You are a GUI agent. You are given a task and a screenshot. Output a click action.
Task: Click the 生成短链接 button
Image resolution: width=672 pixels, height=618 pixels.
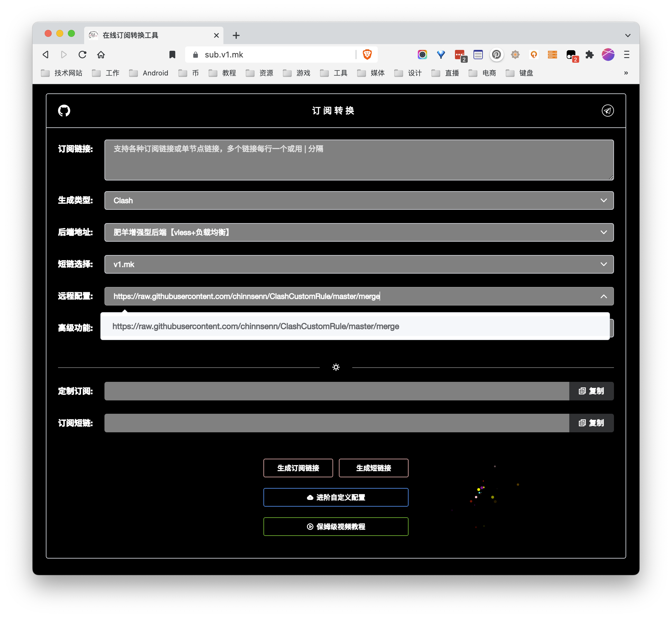click(x=373, y=468)
